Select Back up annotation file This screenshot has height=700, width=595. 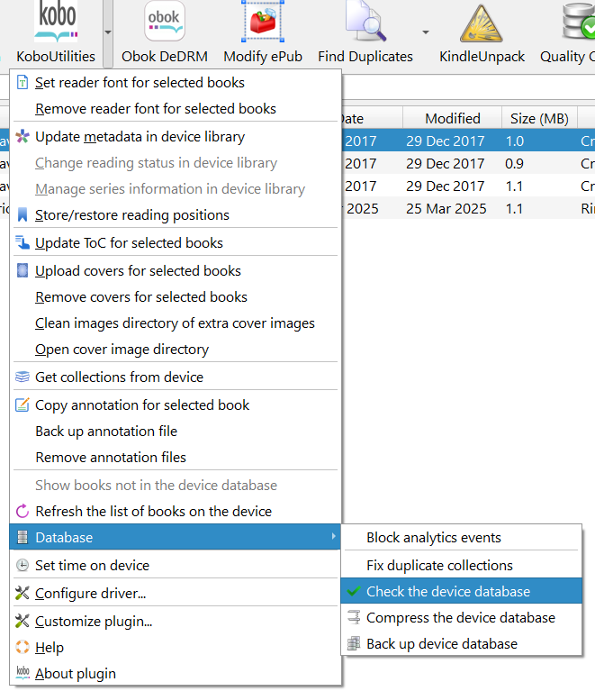[176, 432]
